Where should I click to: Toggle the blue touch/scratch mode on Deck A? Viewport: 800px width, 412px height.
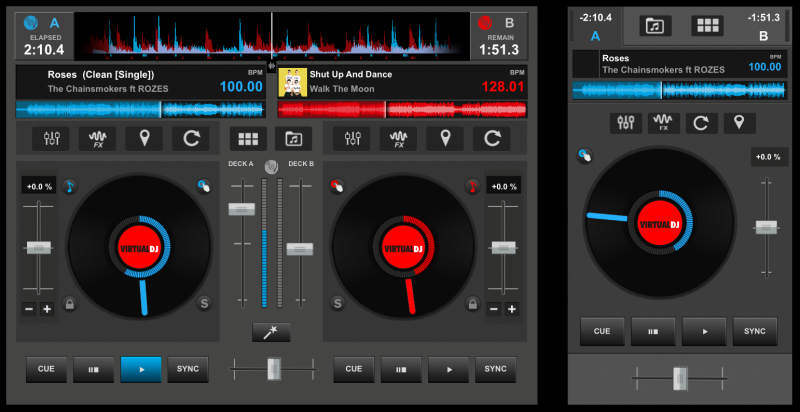pyautogui.click(x=204, y=186)
